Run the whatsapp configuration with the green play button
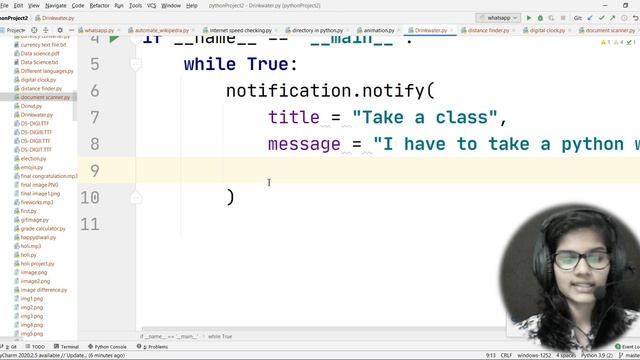Screen dimensions: 640x360 [x=529, y=18]
